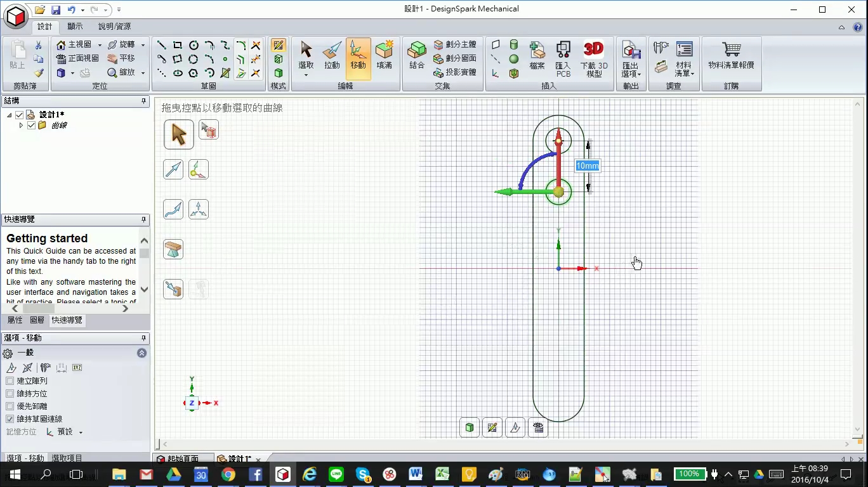Image resolution: width=868 pixels, height=487 pixels.
Task: Switch to the 顯示 ribbon tab
Action: (75, 27)
